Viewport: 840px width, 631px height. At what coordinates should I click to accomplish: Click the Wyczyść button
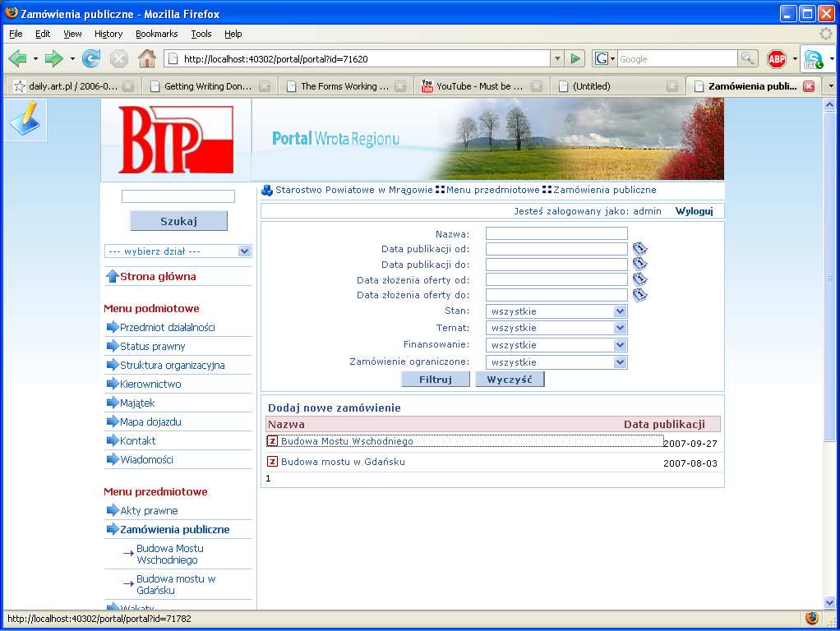(x=510, y=380)
